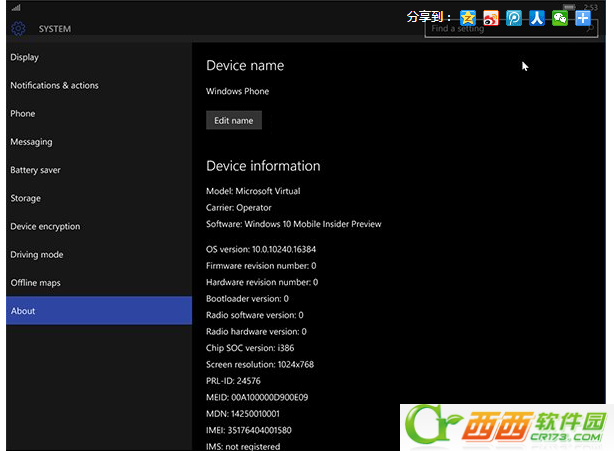This screenshot has height=451, width=614.
Task: Click the Radio software version line
Action: tap(255, 315)
